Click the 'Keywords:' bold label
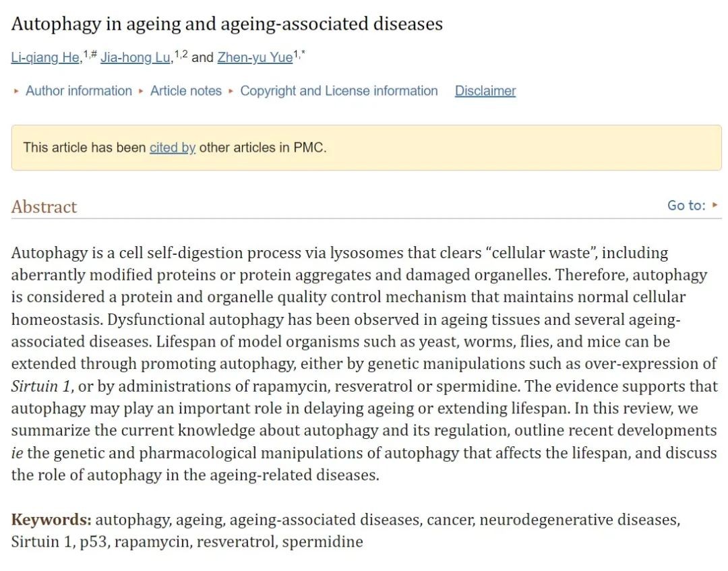Image resolution: width=728 pixels, height=571 pixels. 51,520
